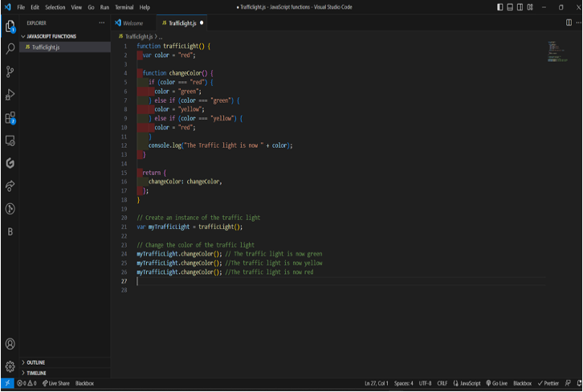Open the Go menu
583x392 pixels.
(91, 7)
